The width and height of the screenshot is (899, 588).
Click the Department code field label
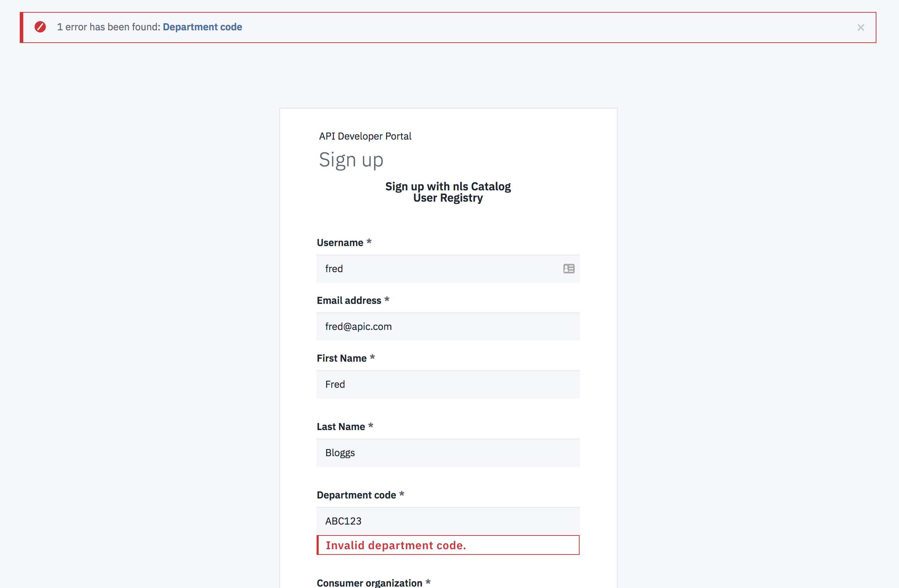tap(356, 495)
